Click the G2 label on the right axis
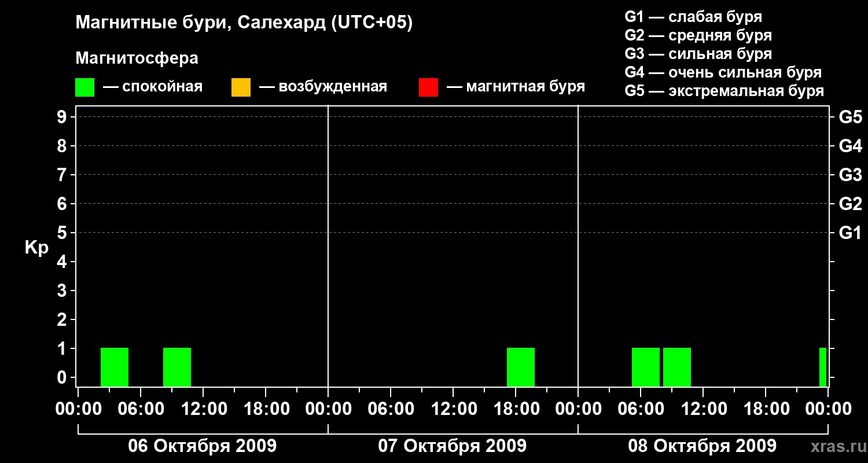This screenshot has width=868, height=463. tap(850, 204)
